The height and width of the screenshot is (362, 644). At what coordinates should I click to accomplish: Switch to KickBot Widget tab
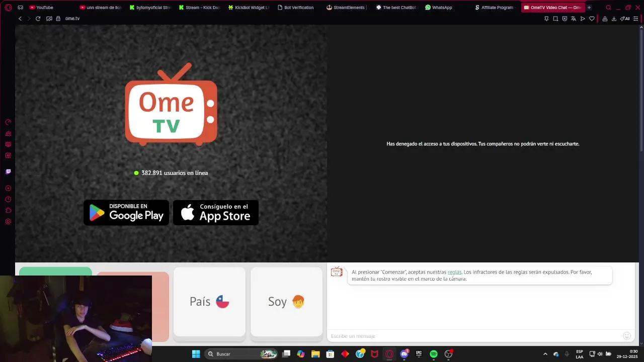(249, 8)
